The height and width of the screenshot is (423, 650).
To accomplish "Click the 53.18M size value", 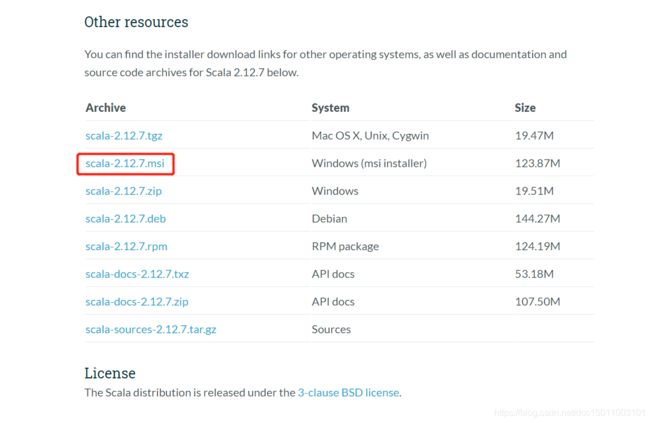I will click(x=534, y=274).
